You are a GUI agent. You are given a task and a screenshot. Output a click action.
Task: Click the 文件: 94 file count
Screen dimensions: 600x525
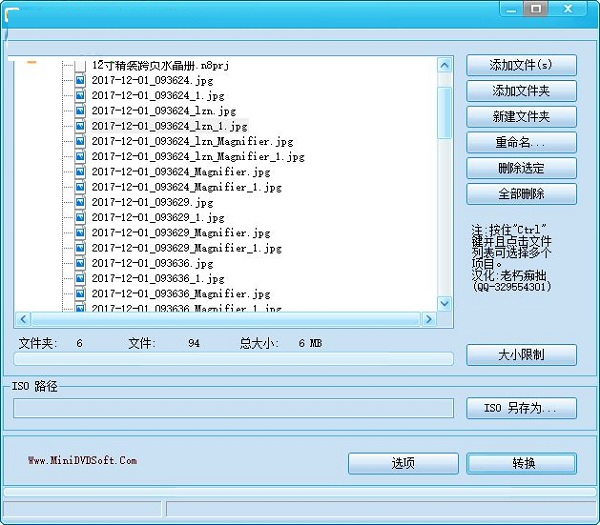tap(164, 343)
